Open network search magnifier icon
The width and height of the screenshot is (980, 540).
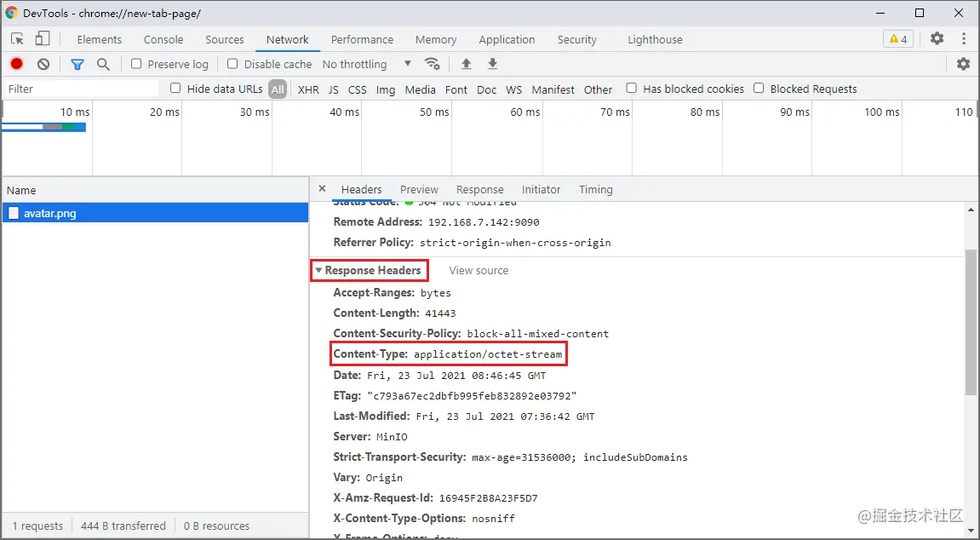[103, 64]
